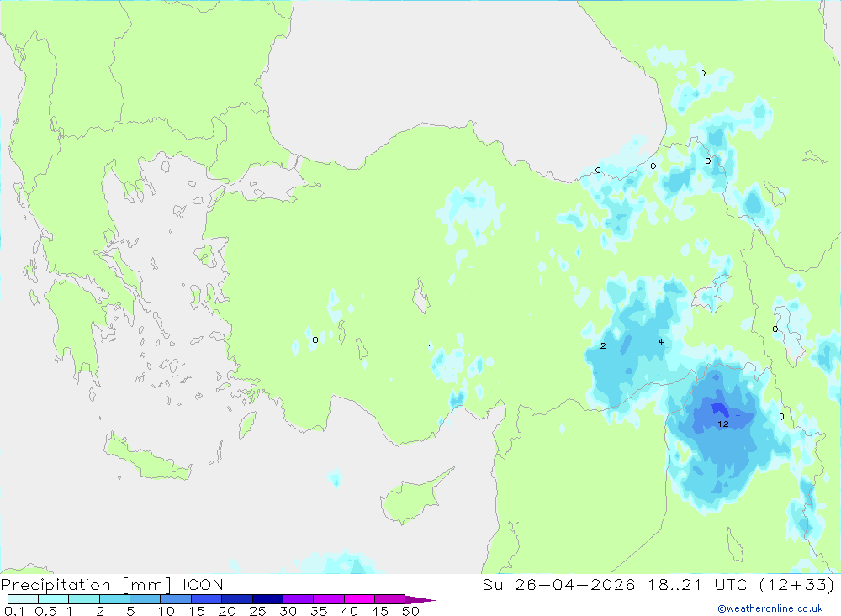Click the 45–50 mm legend color swatch
Viewport: 841px width, 616px height.
[389, 599]
